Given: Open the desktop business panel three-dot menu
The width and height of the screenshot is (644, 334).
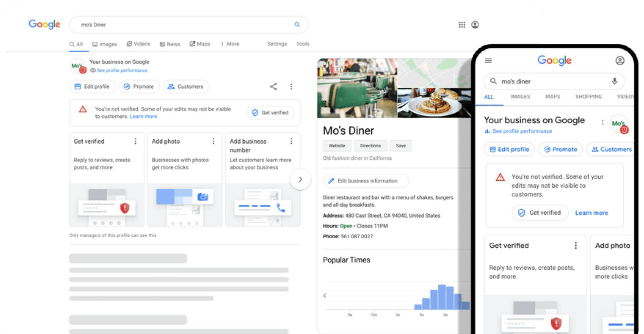Looking at the screenshot, I should tap(291, 86).
